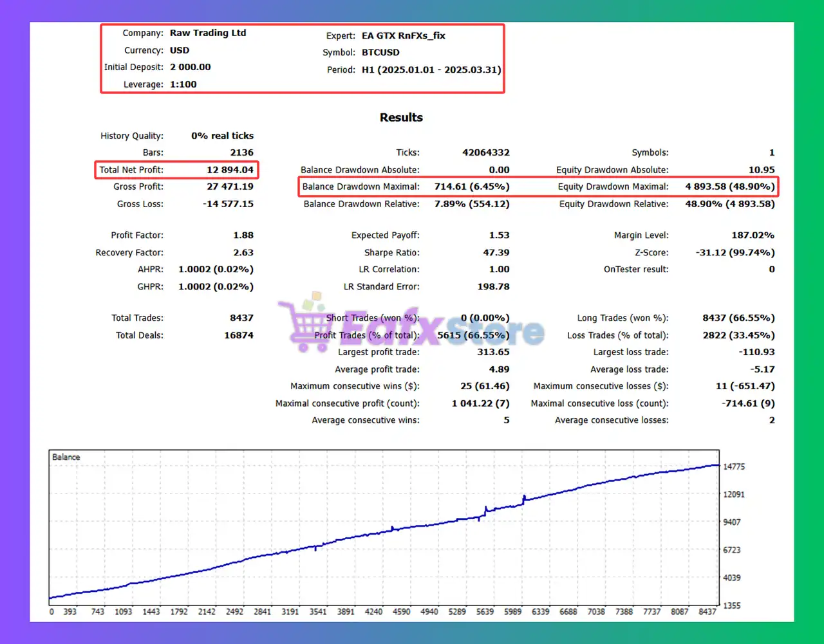The width and height of the screenshot is (824, 644).
Task: Select the Total Net Profit value 12 894.04
Action: tap(230, 170)
